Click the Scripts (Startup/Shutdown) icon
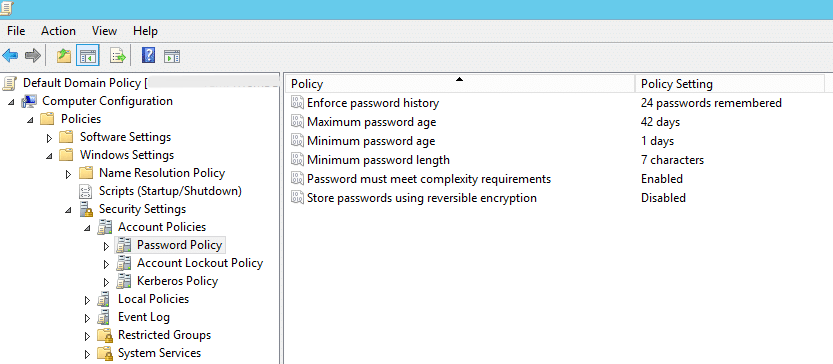The height and width of the screenshot is (364, 833). tap(85, 191)
